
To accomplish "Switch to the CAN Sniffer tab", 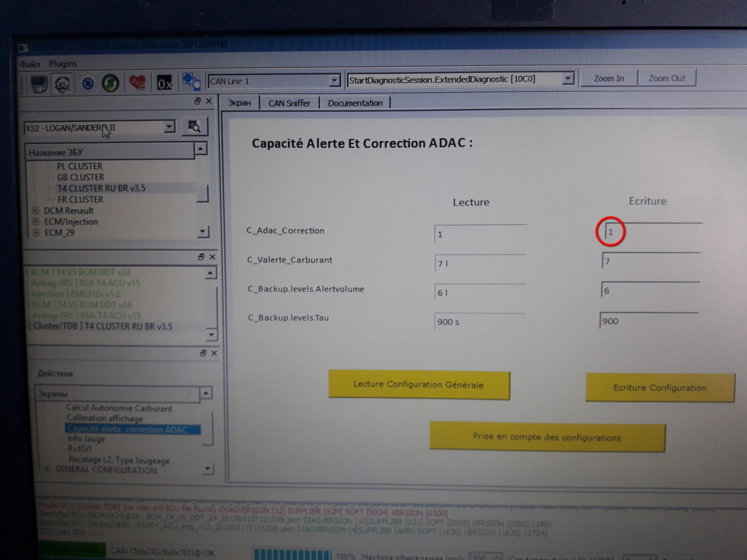I will click(x=289, y=103).
